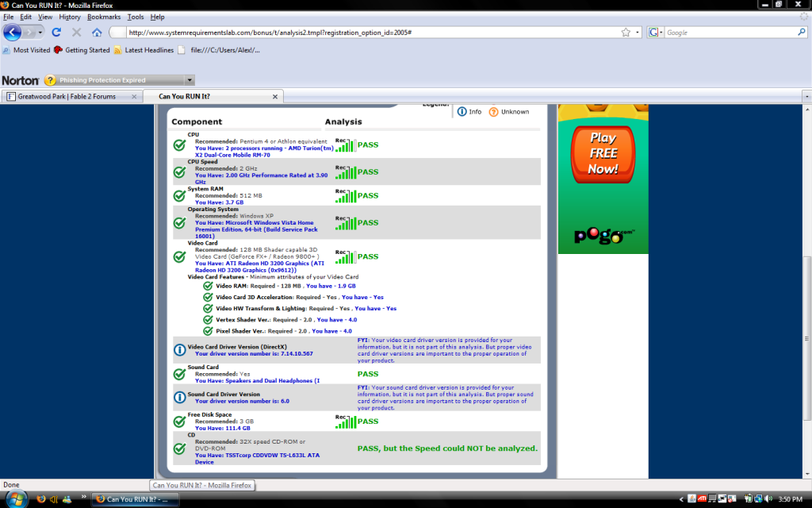Open the Bookmarks menu
The width and height of the screenshot is (812, 508).
[x=104, y=17]
